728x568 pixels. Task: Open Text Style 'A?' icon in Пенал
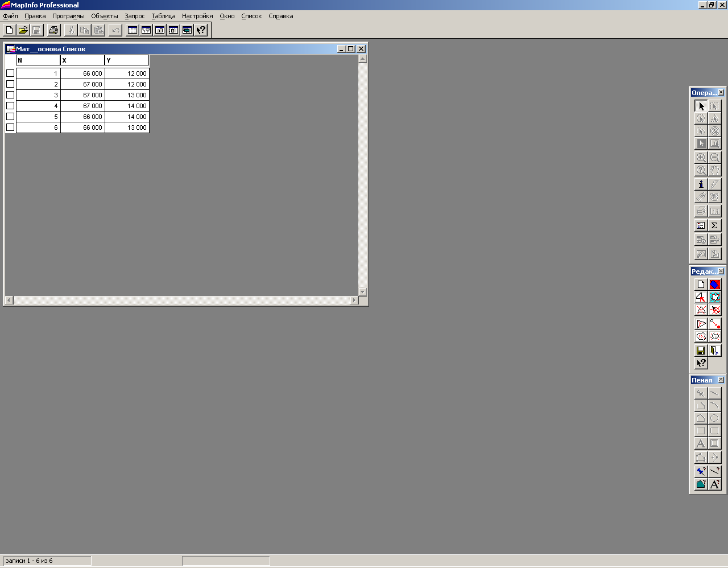point(714,484)
